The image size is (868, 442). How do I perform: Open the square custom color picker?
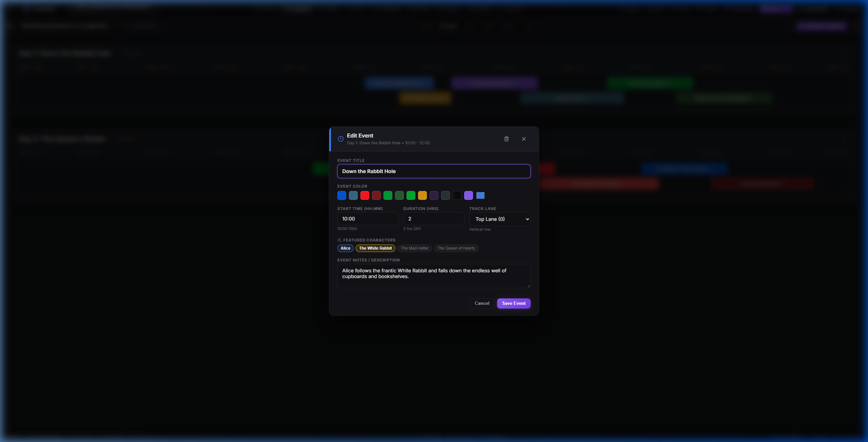pyautogui.click(x=480, y=195)
